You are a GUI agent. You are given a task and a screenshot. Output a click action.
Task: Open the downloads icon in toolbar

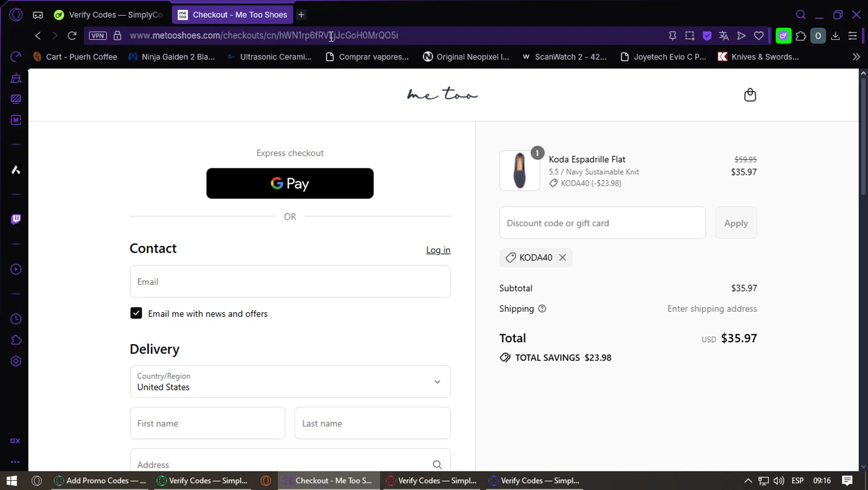[x=836, y=36]
